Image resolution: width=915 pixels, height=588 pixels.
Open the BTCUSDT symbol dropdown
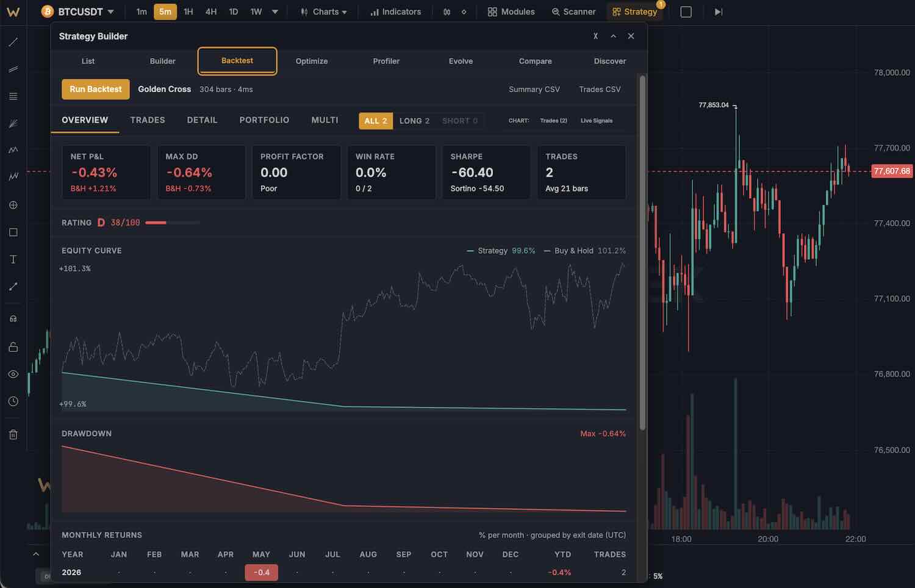(x=77, y=12)
